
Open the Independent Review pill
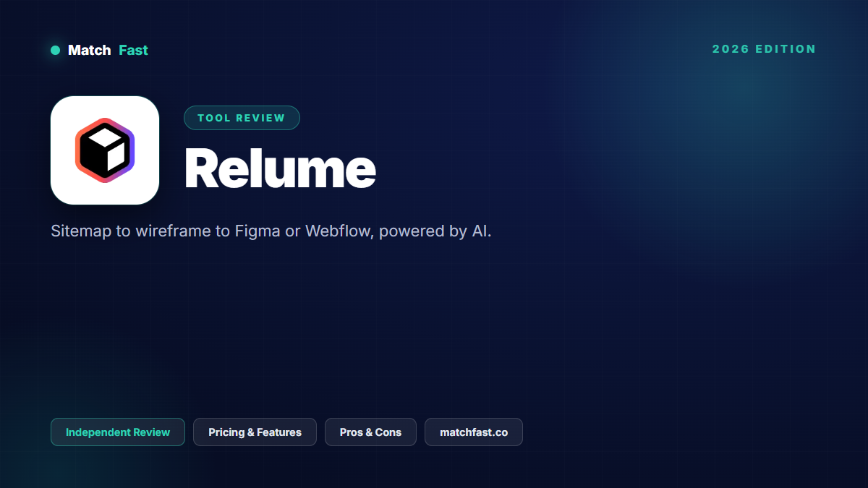point(118,432)
